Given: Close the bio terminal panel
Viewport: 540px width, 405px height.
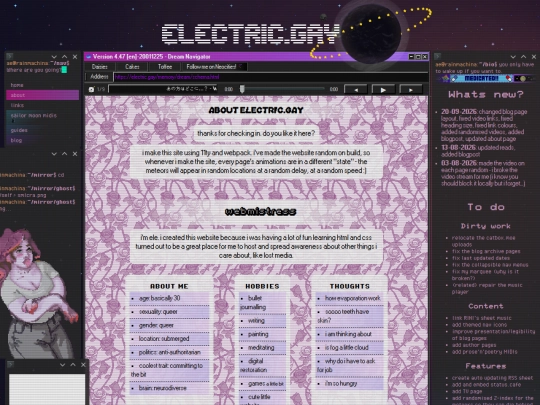Looking at the screenshot, I should [x=534, y=57].
